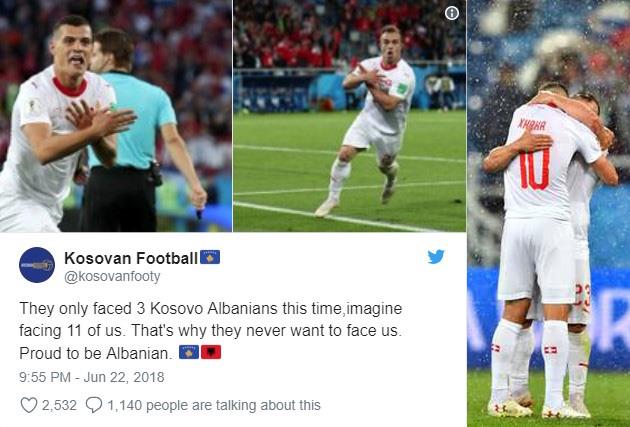Image resolution: width=630 pixels, height=427 pixels.
Task: Click the Twitter bird logo icon
Action: 436,257
